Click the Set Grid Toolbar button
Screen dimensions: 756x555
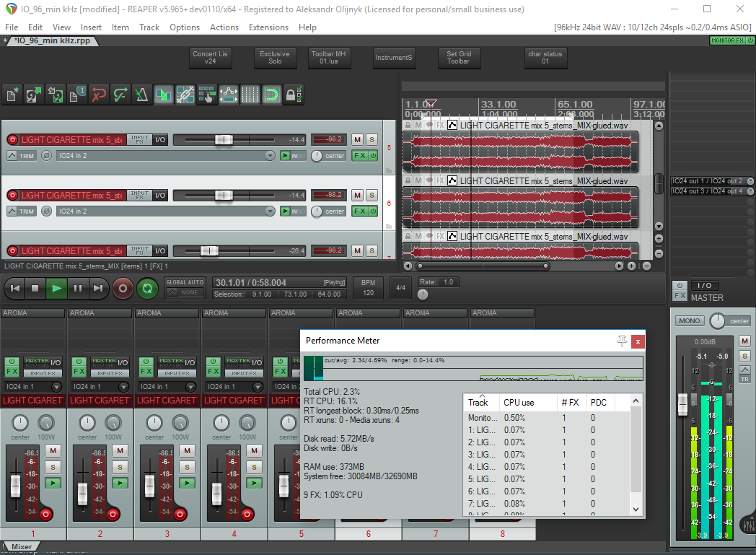[459, 58]
